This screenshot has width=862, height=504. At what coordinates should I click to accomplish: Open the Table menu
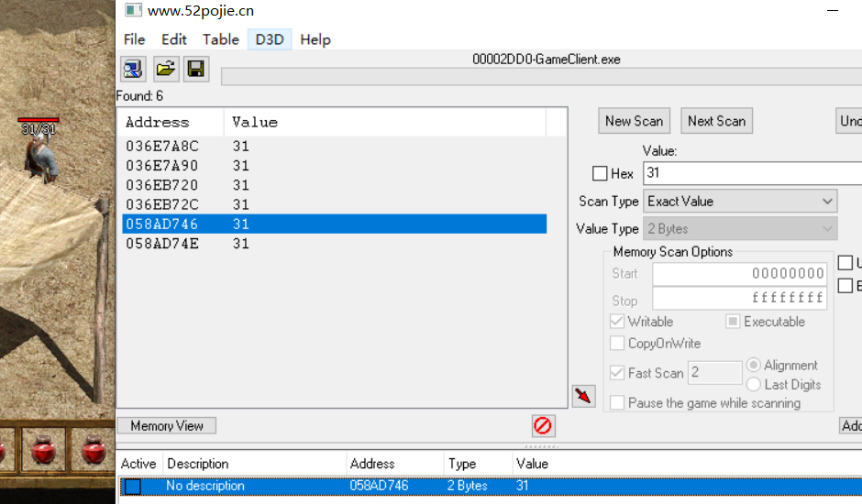(220, 39)
